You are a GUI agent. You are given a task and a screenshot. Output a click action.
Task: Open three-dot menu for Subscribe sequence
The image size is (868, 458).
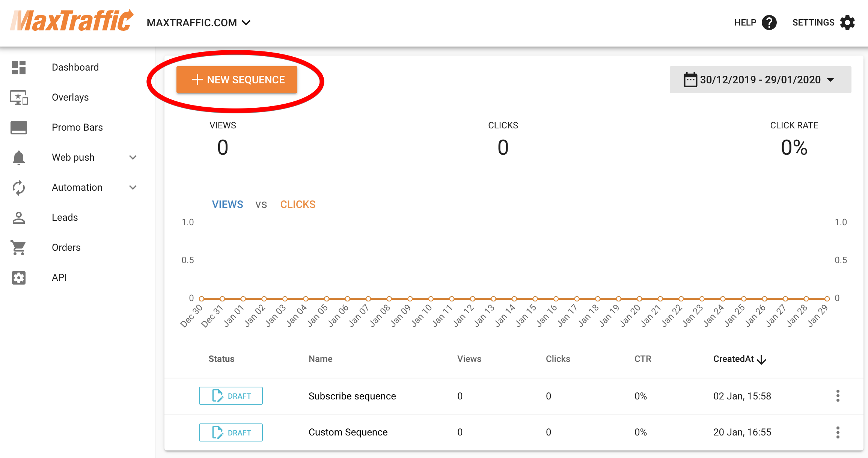point(838,396)
